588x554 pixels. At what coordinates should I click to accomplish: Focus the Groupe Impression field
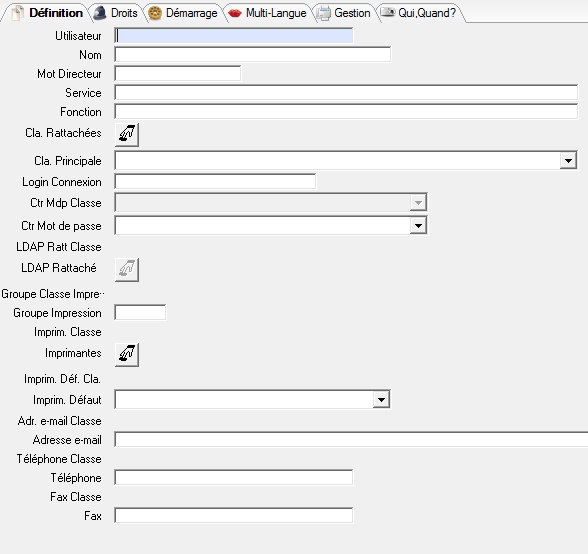tap(140, 312)
